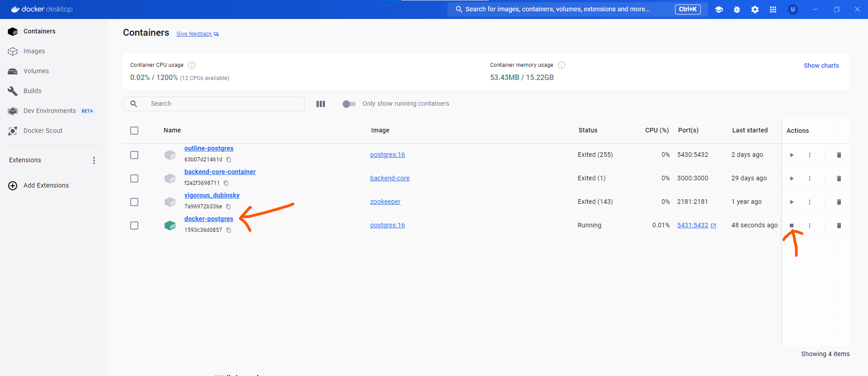
Task: Open the zookeeper image link
Action: (385, 202)
